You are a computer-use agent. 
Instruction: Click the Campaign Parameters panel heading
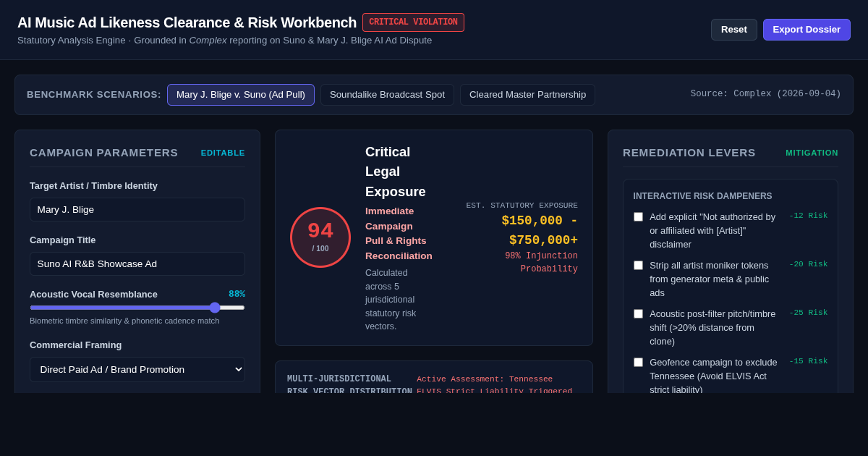103,152
